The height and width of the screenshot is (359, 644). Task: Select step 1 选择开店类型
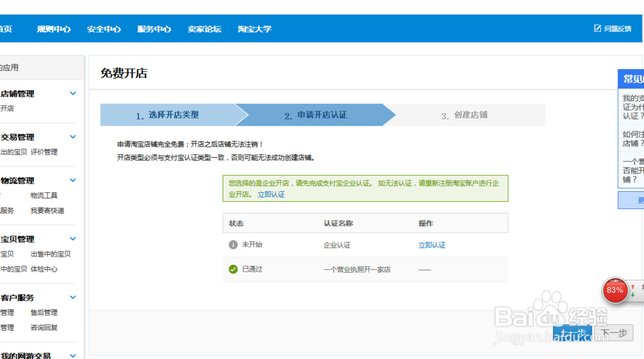point(167,115)
